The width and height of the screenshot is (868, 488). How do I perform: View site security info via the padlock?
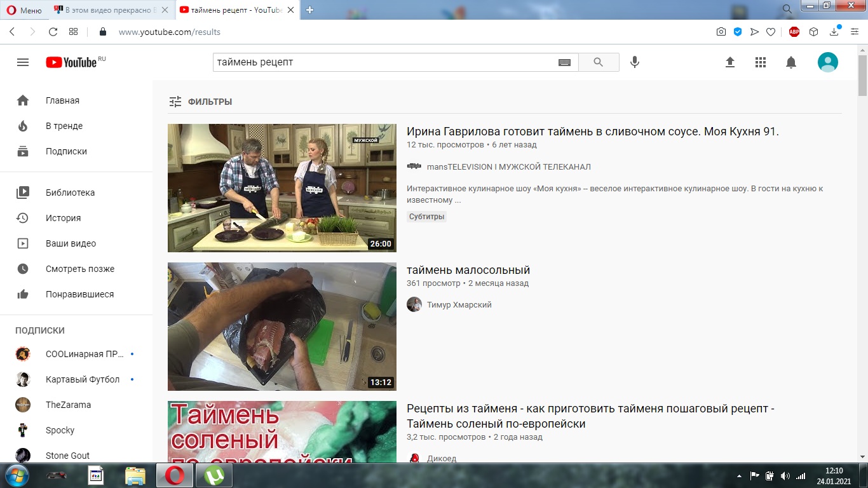[x=102, y=32]
